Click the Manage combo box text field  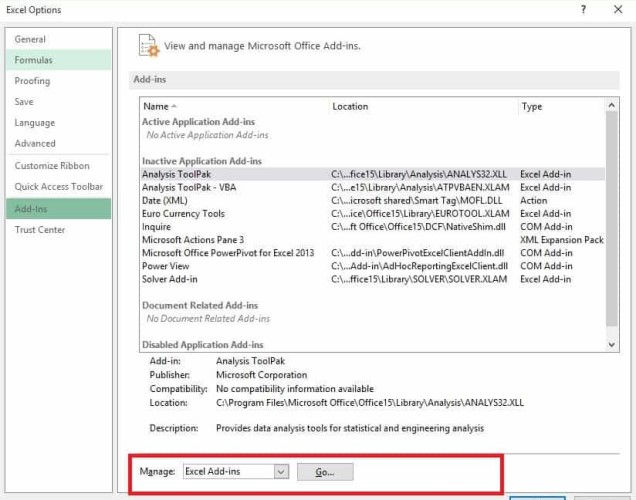pos(229,472)
